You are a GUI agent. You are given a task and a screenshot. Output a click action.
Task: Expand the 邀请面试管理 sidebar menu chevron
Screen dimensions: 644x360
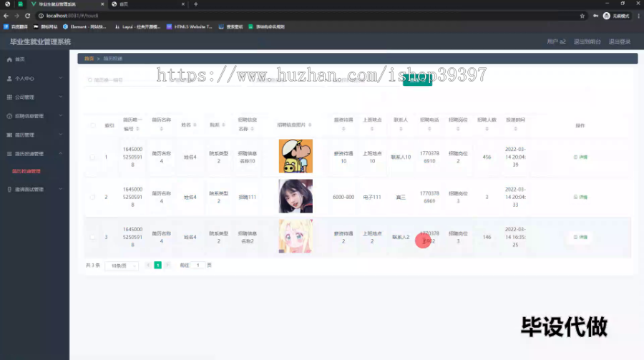61,190
